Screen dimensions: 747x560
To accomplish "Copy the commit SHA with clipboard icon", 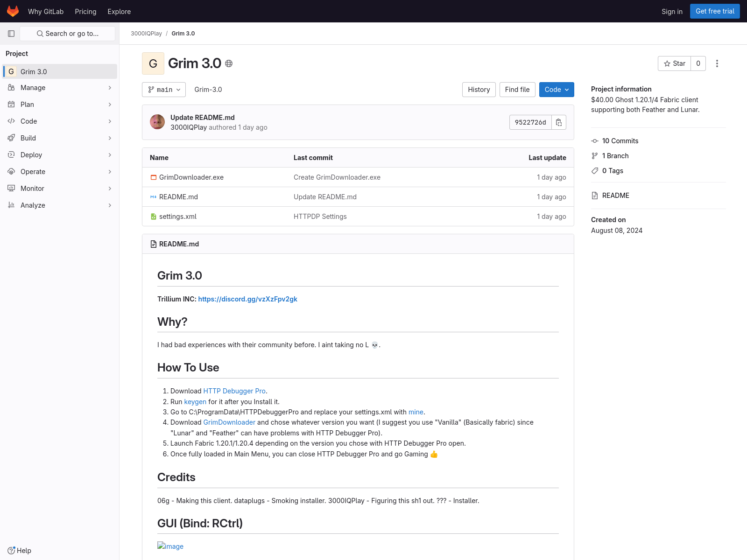I will coord(559,122).
